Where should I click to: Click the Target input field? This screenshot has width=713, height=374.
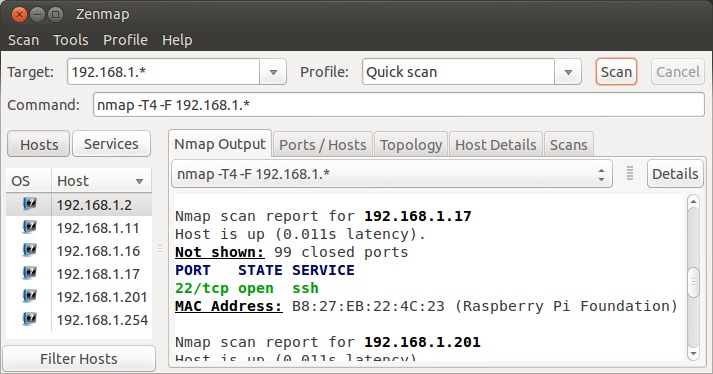(164, 72)
